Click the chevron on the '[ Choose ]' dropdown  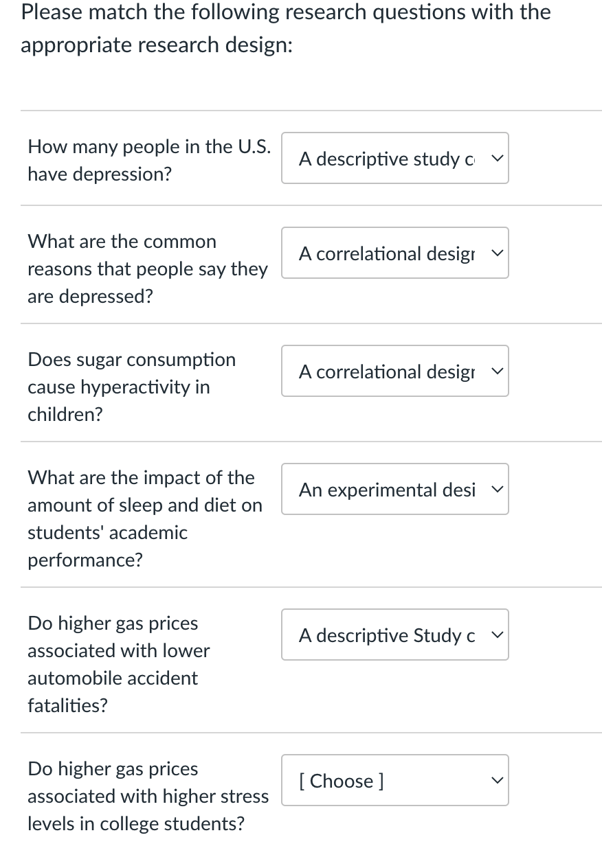[496, 780]
